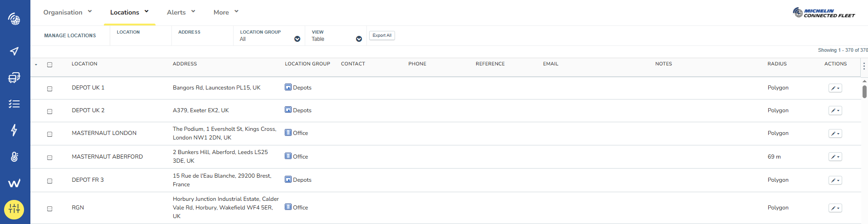
Task: Open the temperature thermometer sidebar icon
Action: (15, 157)
